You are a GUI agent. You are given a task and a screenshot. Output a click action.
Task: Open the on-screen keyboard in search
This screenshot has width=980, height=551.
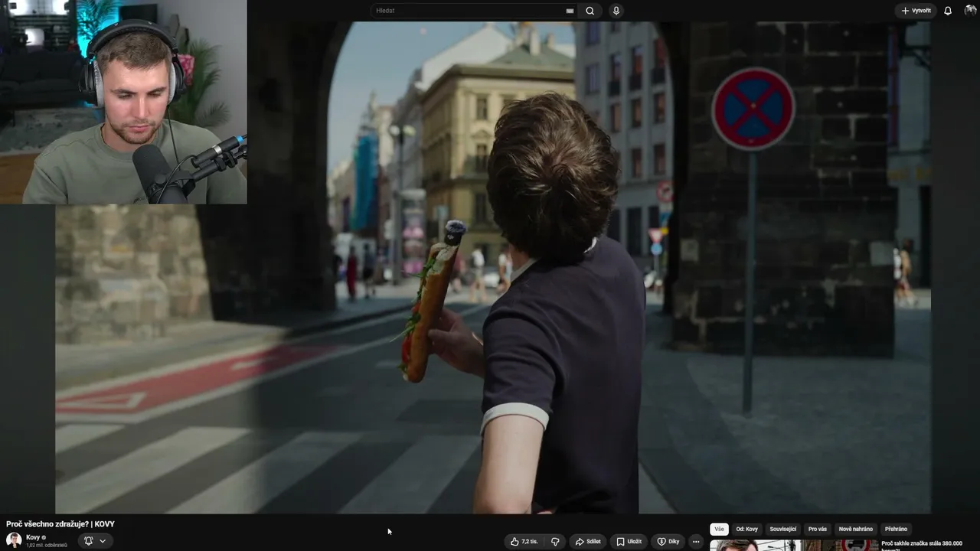pyautogui.click(x=570, y=11)
